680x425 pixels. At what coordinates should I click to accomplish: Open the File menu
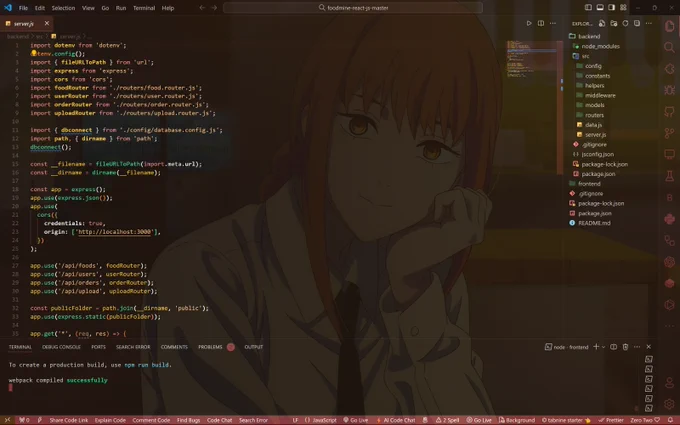pos(23,8)
